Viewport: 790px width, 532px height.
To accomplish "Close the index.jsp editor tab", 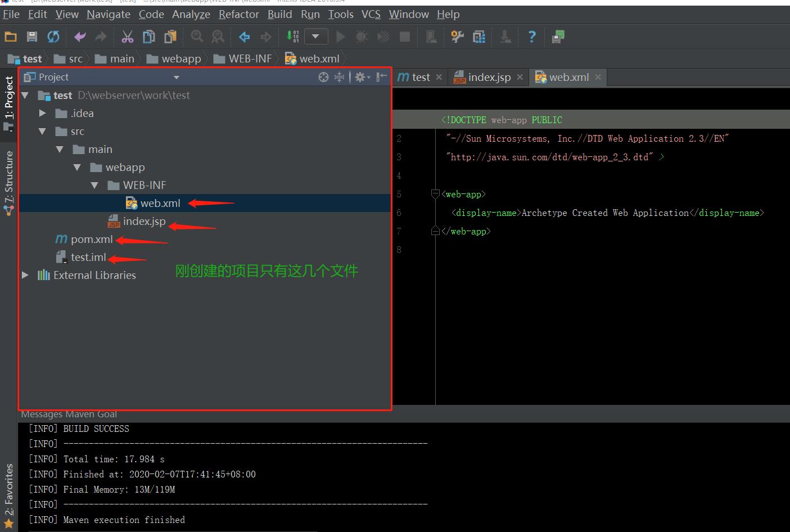I will coord(520,78).
